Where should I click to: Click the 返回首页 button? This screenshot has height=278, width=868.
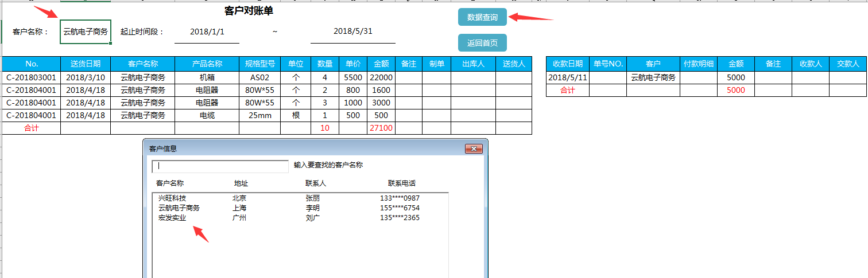tap(482, 43)
